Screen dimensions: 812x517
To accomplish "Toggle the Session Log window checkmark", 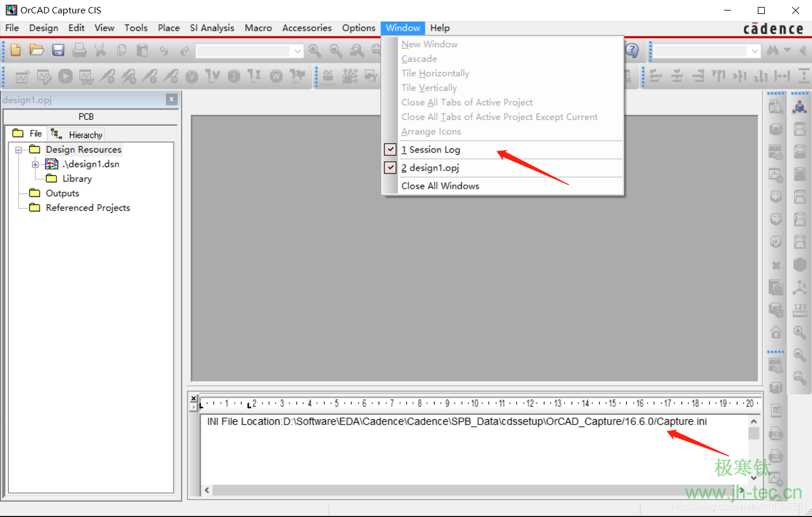I will (x=390, y=150).
